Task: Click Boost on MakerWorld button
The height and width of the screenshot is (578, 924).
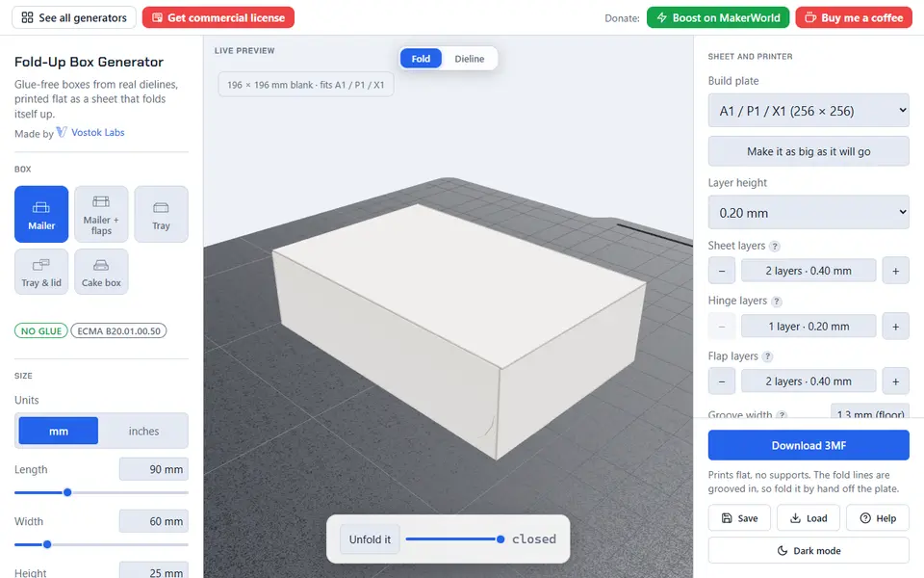Action: (718, 17)
